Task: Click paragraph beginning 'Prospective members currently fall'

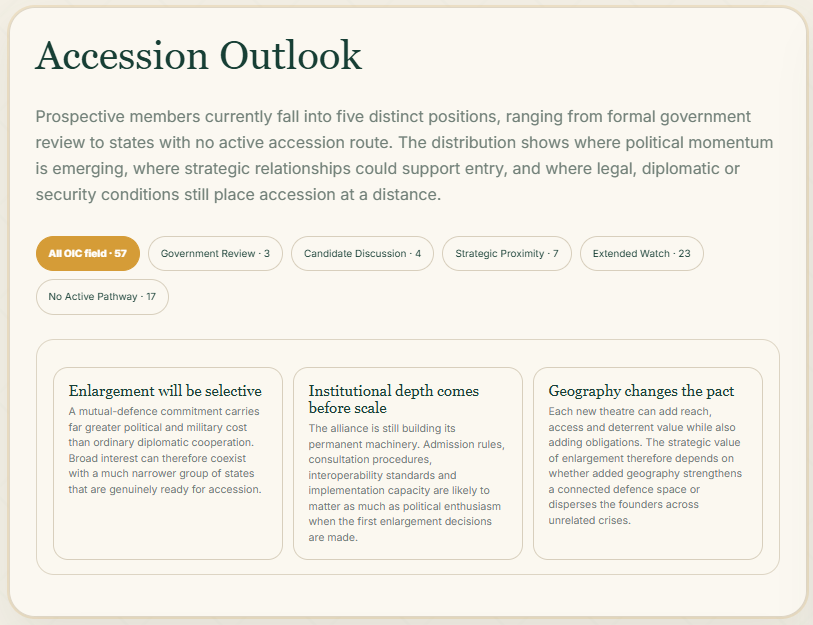Action: coord(404,156)
